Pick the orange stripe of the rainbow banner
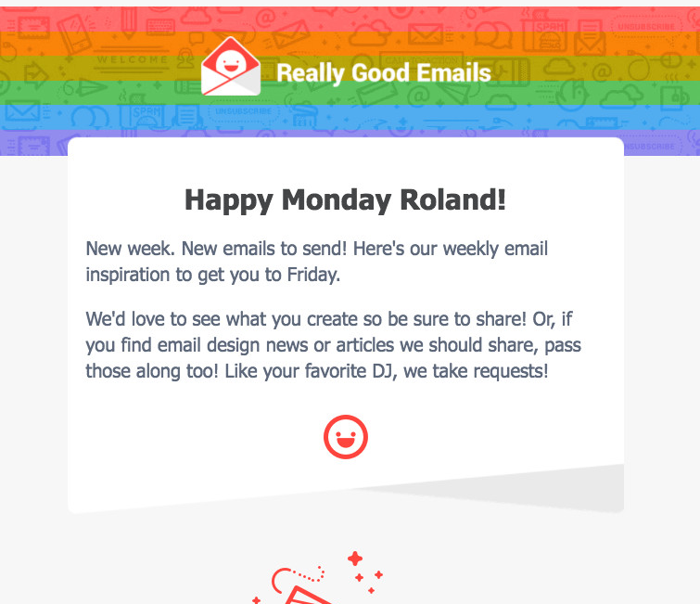Viewport: 700px width, 604px height. (x=350, y=44)
